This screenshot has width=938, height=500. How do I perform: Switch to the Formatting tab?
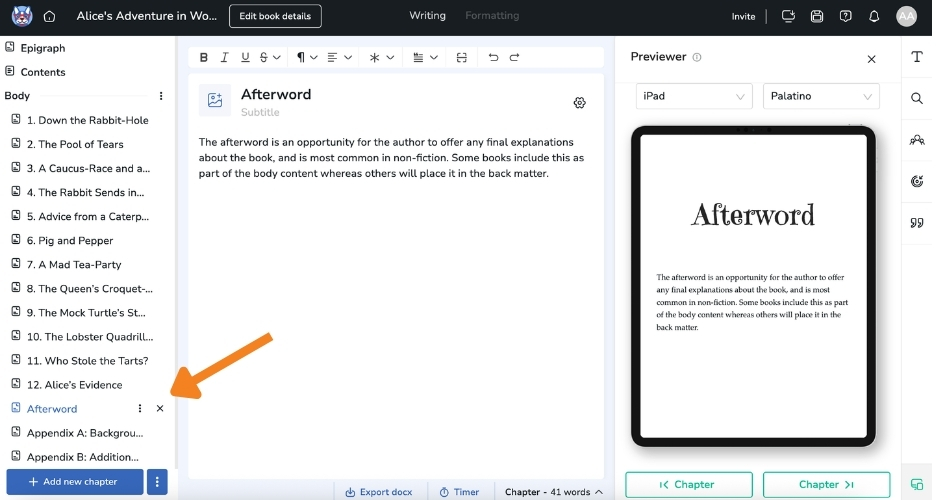click(492, 16)
